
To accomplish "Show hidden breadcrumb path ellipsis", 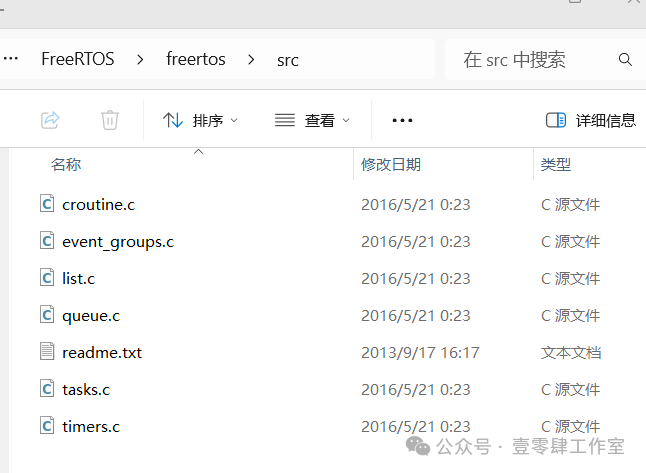I will click(11, 59).
